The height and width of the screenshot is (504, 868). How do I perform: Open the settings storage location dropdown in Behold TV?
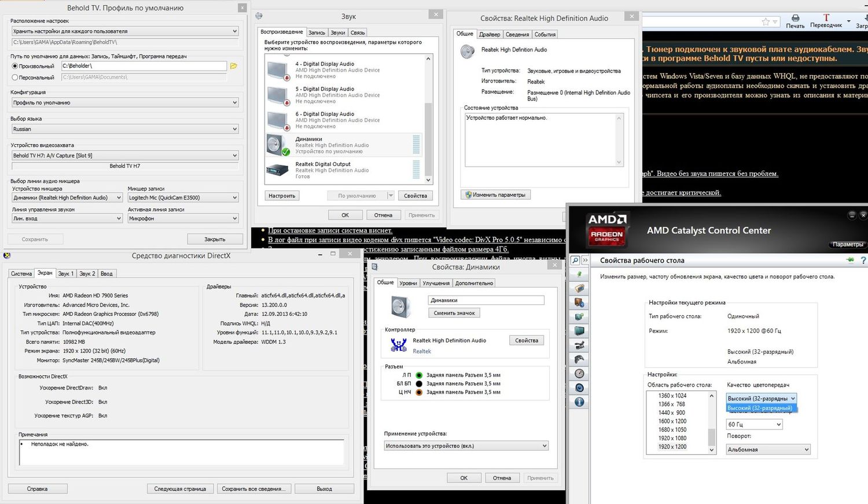point(125,31)
